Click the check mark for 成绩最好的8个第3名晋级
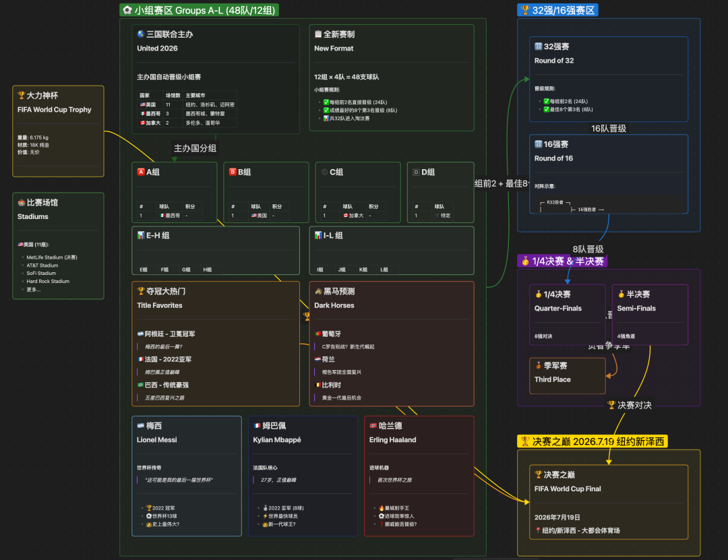Viewport: 728px width, 560px height. coord(326,110)
